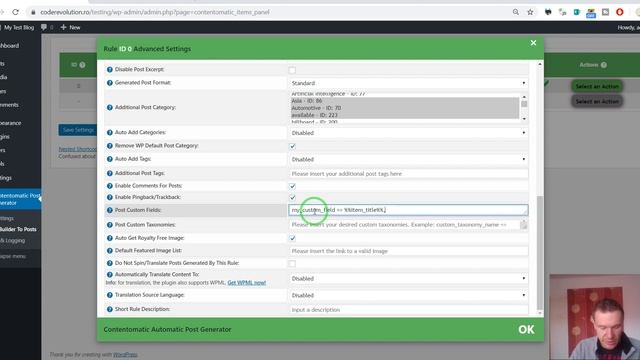Reload the page in browser toolbar
This screenshot has width=640, height=360.
(x=15, y=12)
